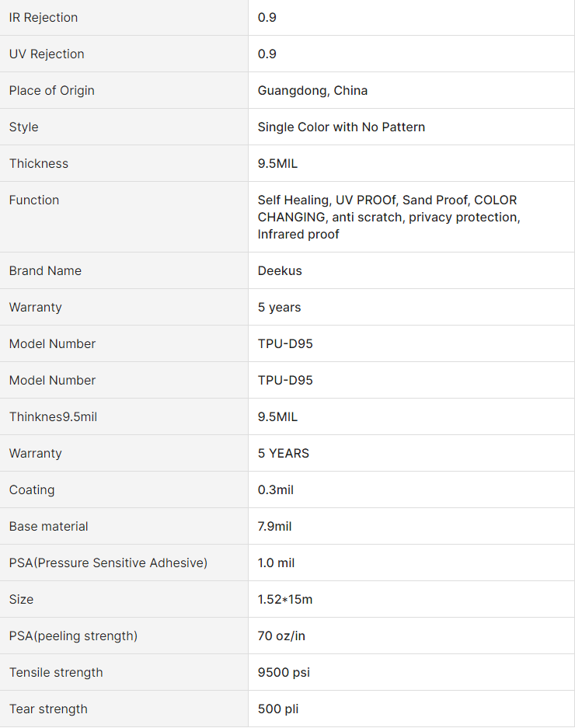Select the UV Rejection value 0.9
575x728 pixels.
click(267, 54)
